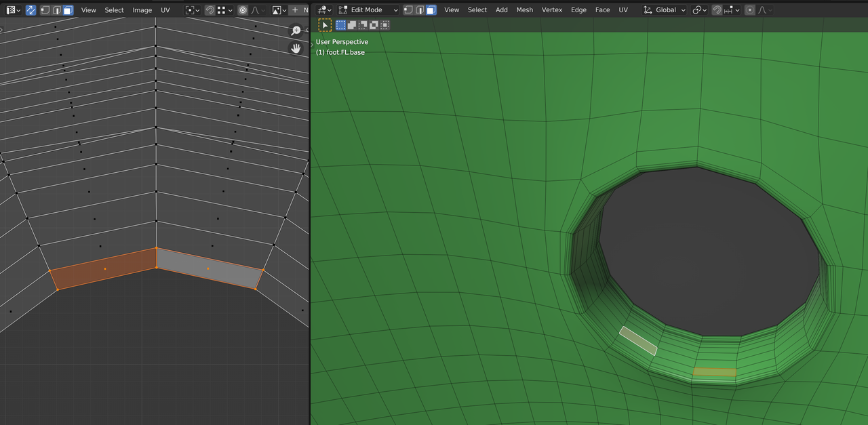This screenshot has width=868, height=425.
Task: Open the 3D viewport Select menu
Action: point(477,10)
